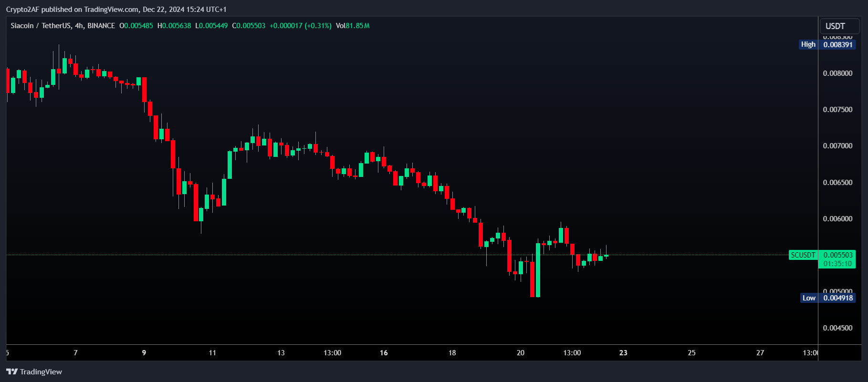Click the Vol 81.85M readout

click(353, 26)
